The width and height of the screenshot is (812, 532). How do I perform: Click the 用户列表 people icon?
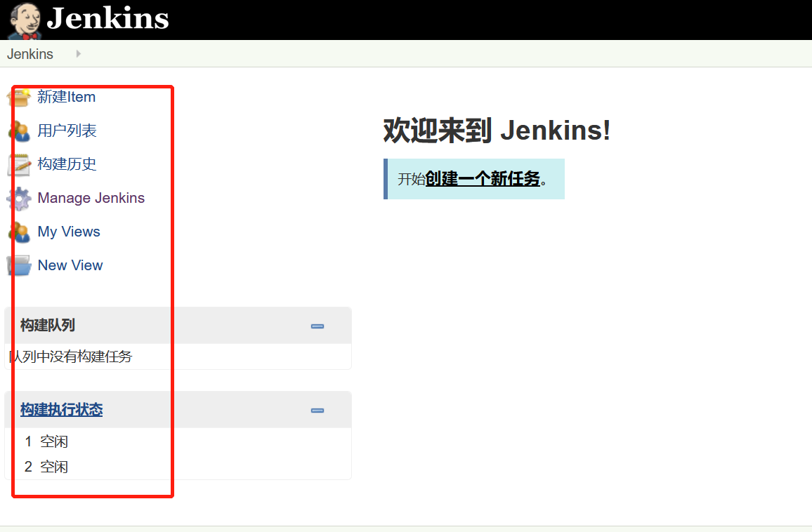click(20, 131)
